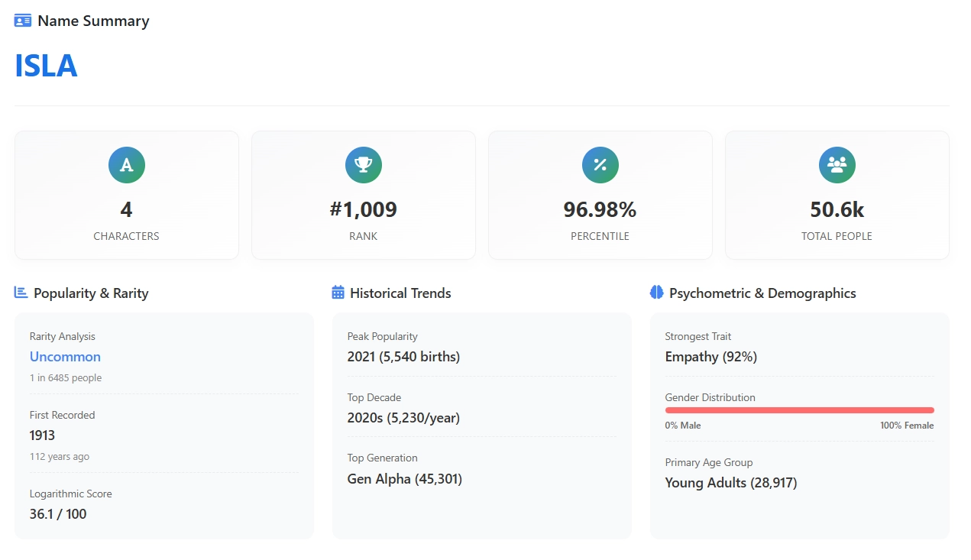Screen dimensions: 971x560
Task: Click the brain icon beside Psychometric & Demographics
Action: pyautogui.click(x=656, y=293)
